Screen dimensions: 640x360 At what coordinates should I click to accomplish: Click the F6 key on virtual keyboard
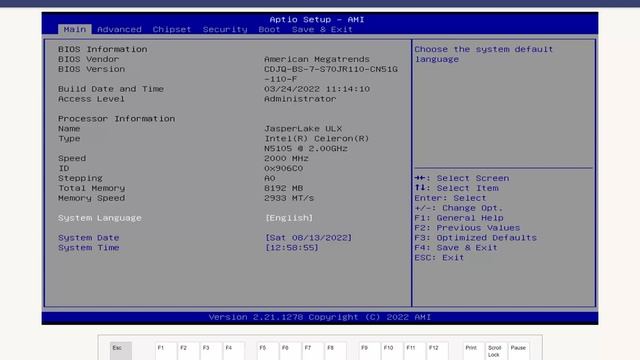coord(290,351)
